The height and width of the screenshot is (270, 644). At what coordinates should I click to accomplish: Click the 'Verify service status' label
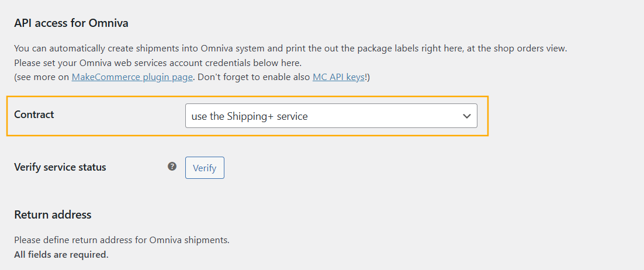pos(60,167)
